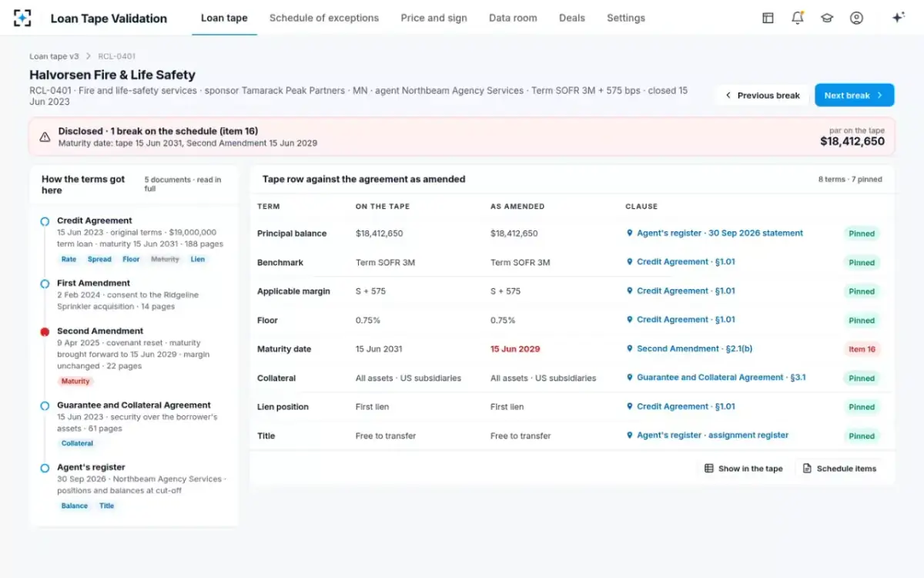Select the Agent's register timeline marker
The width and height of the screenshot is (924, 578).
pyautogui.click(x=45, y=468)
